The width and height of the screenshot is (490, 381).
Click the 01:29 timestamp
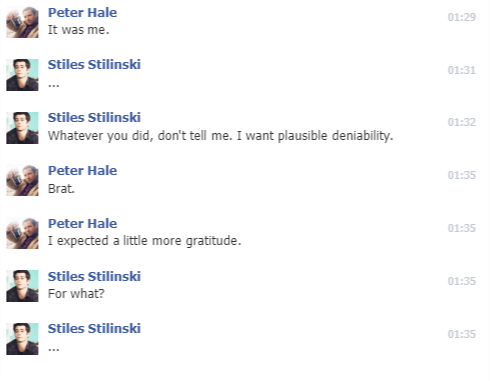point(462,17)
